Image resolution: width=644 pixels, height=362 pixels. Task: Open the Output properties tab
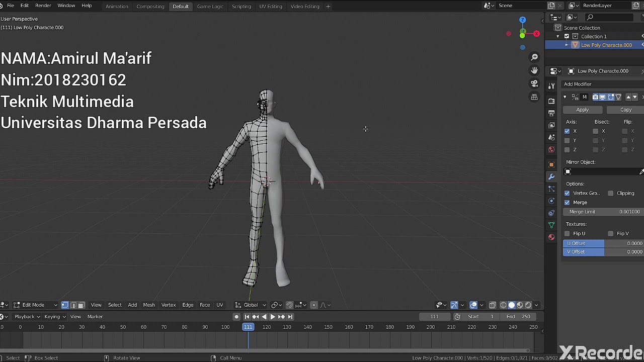pos(551,113)
